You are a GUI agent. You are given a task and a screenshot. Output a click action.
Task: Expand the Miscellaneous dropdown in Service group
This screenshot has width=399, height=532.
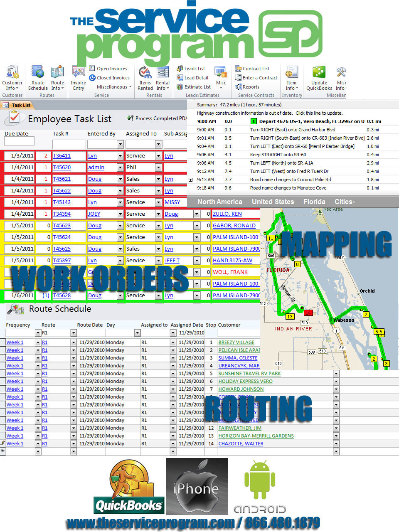coord(114,87)
